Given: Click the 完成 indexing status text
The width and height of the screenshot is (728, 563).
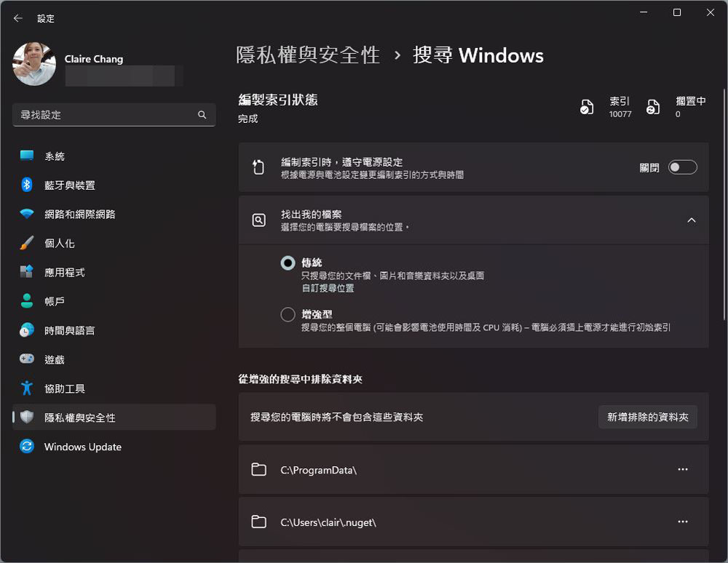Looking at the screenshot, I should point(248,119).
